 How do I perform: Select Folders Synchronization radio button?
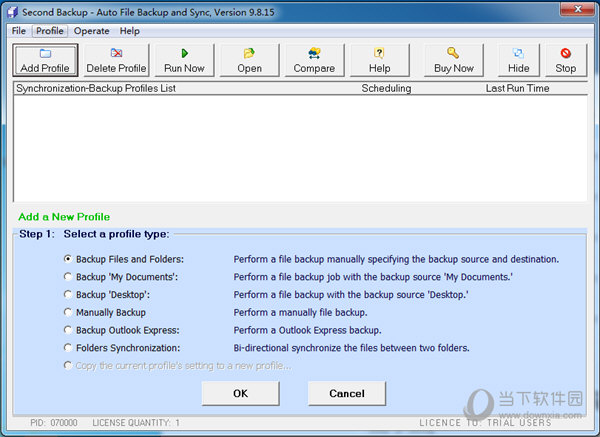122,348
